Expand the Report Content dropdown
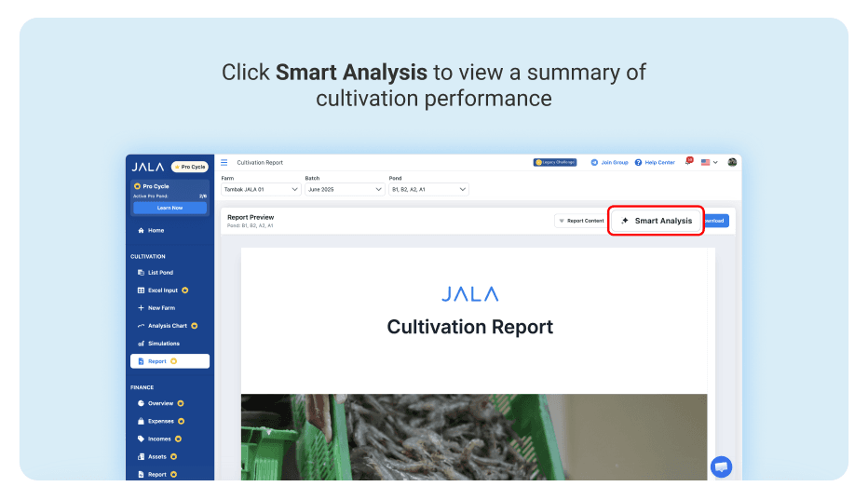Viewport: 868px width, 500px height. pos(581,221)
